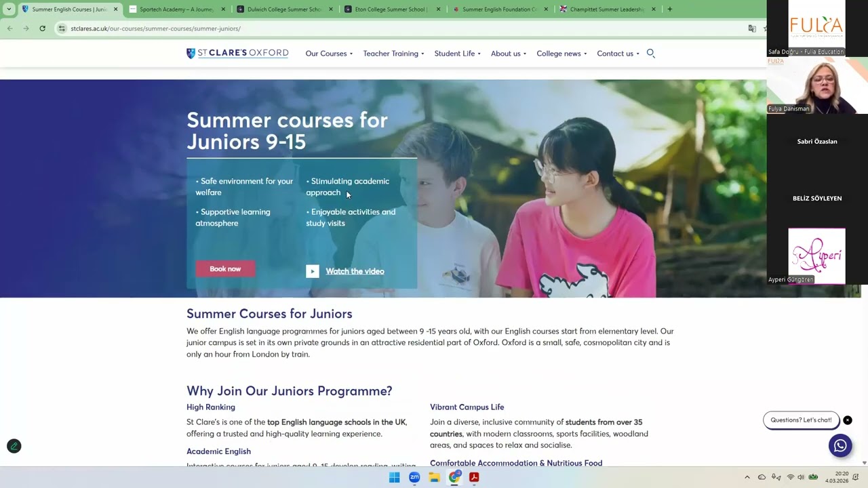The width and height of the screenshot is (868, 488).
Task: Switch to the Champittet Summer Leadership tab
Action: pos(608,9)
